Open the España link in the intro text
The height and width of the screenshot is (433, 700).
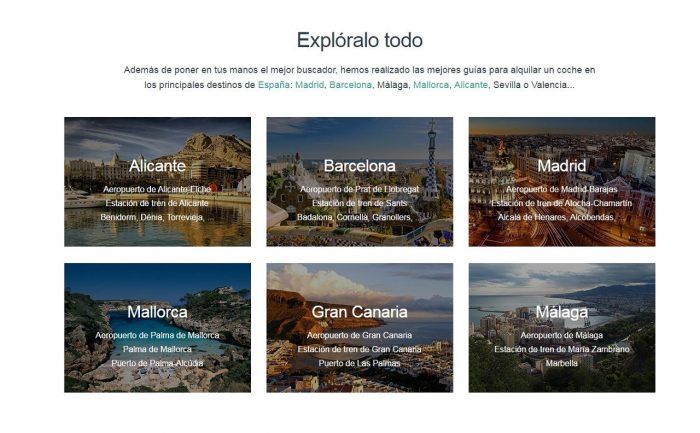[x=274, y=85]
